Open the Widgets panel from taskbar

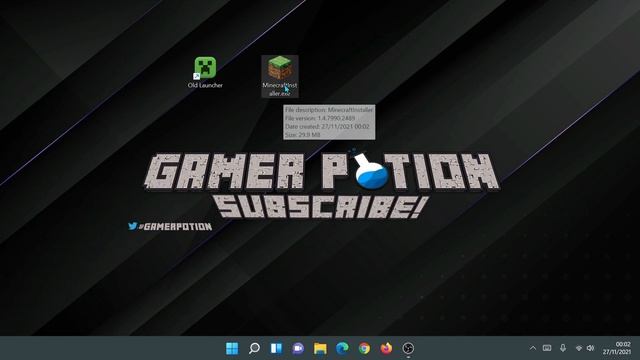(x=276, y=348)
